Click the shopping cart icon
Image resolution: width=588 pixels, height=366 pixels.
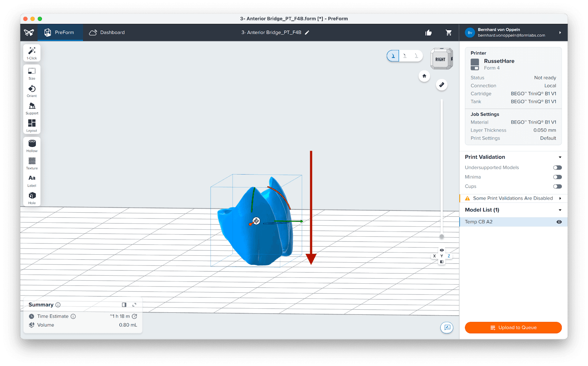(x=449, y=33)
